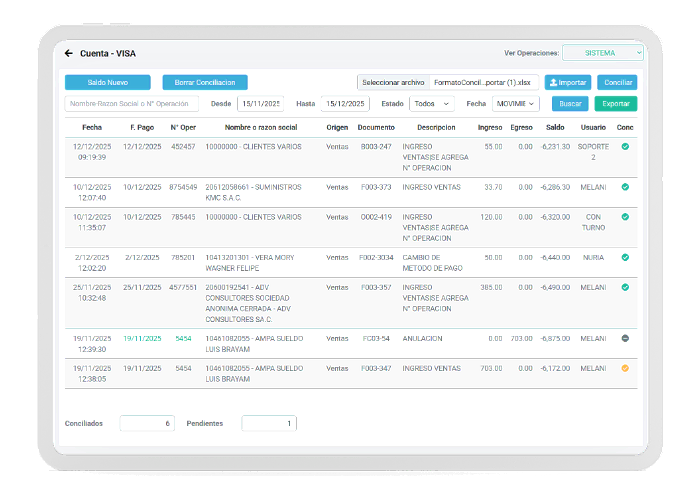Click description CAMBIO DE METODO DE PAGO
The width and height of the screenshot is (700, 500).
pos(432,263)
